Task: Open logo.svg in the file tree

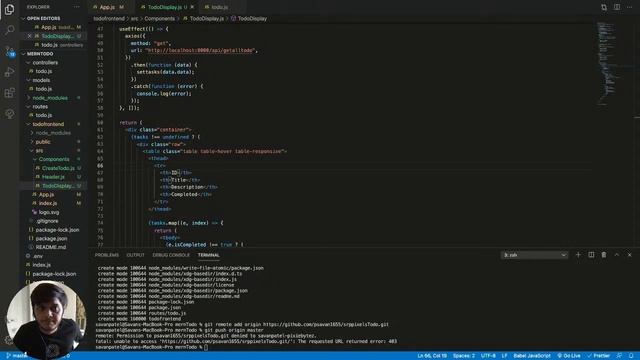Action: point(49,212)
